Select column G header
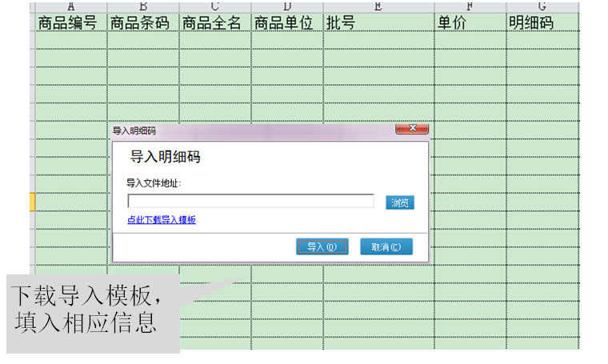 pos(542,7)
